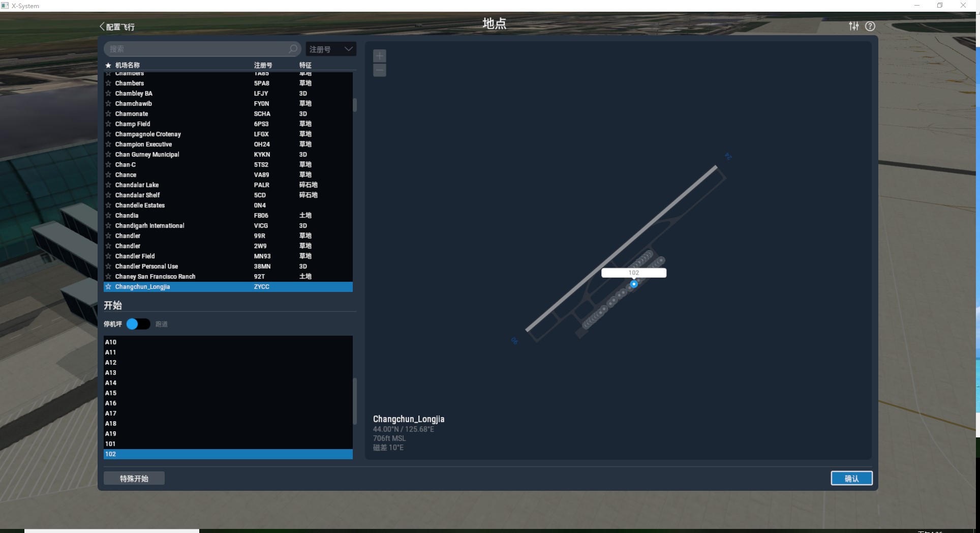Toggle favorites star column header
The height and width of the screenshot is (533, 980).
click(108, 65)
